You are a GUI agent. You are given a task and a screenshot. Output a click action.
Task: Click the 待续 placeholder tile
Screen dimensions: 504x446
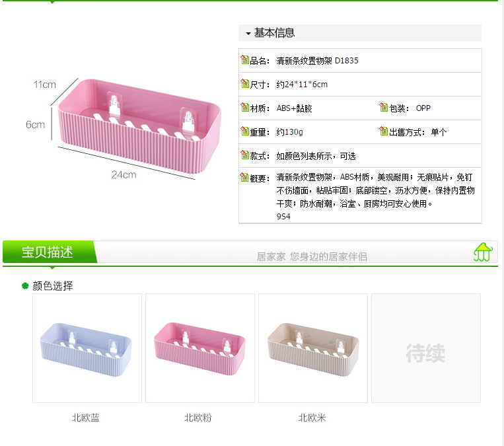pyautogui.click(x=426, y=348)
